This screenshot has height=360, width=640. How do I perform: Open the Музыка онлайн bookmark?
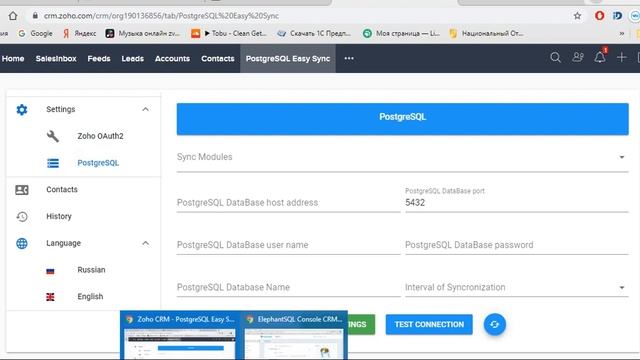[142, 33]
